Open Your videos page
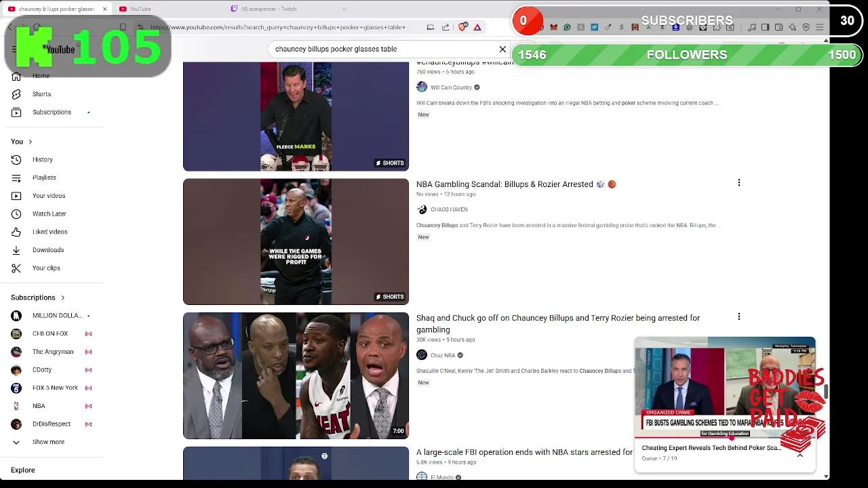This screenshot has width=868, height=488. coord(48,196)
